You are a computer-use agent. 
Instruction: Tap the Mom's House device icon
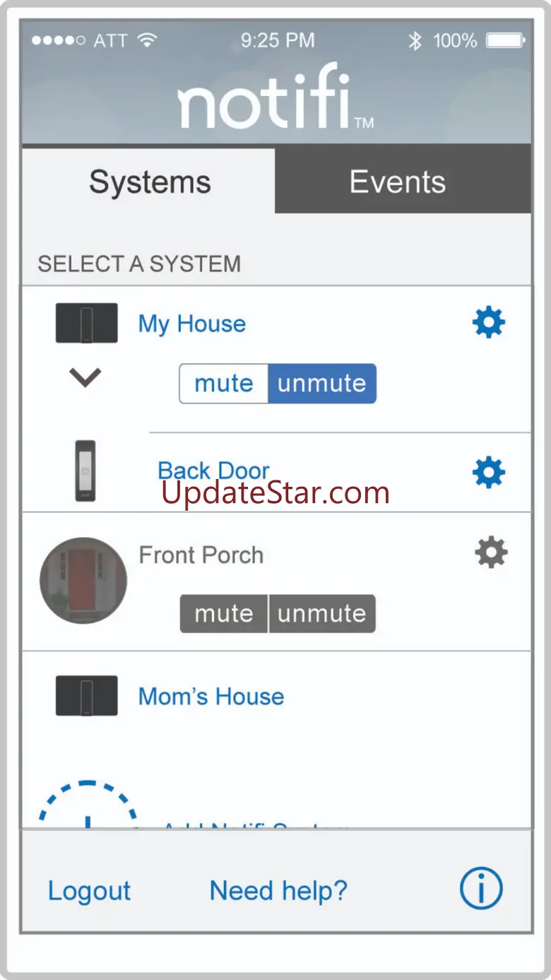click(x=86, y=696)
